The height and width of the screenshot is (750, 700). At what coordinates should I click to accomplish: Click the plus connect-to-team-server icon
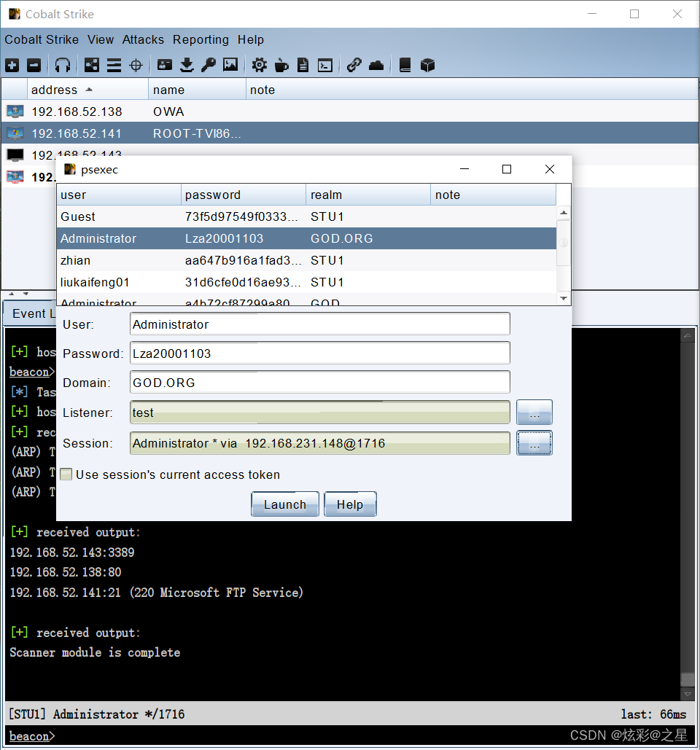(x=12, y=65)
